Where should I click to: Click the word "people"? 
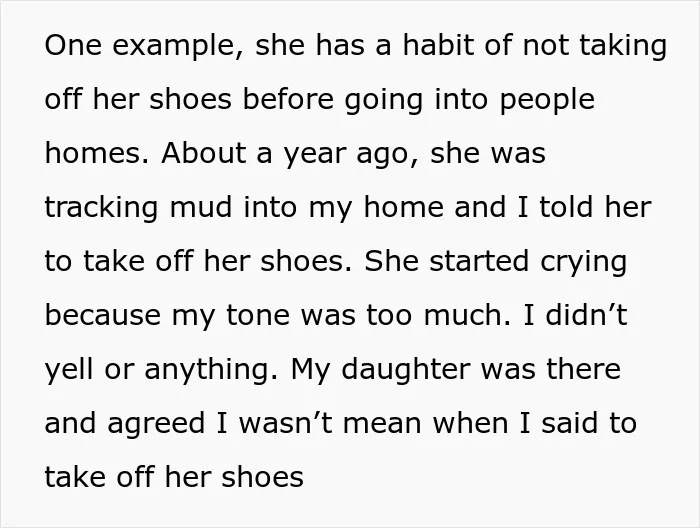(x=547, y=100)
